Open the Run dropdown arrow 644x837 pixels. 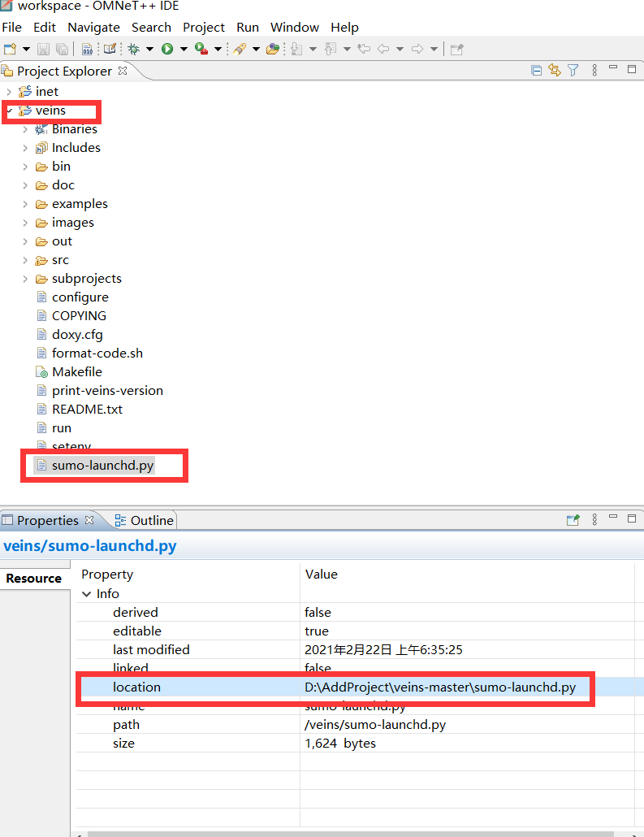(x=184, y=49)
